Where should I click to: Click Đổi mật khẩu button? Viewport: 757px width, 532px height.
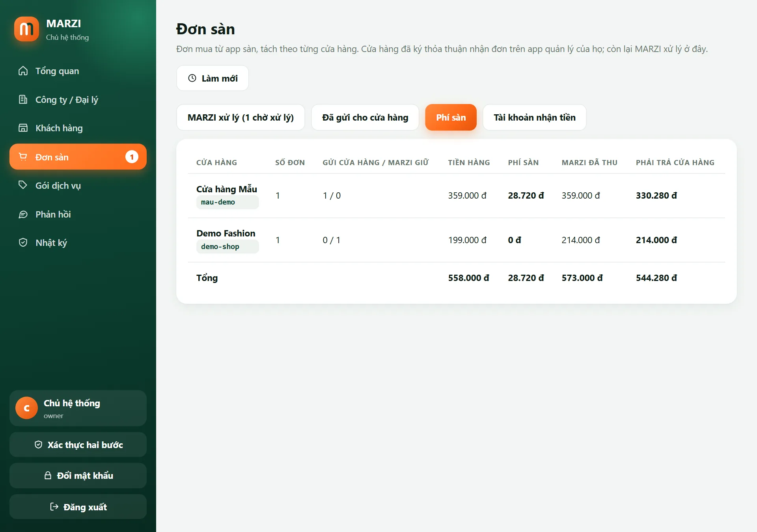78,475
